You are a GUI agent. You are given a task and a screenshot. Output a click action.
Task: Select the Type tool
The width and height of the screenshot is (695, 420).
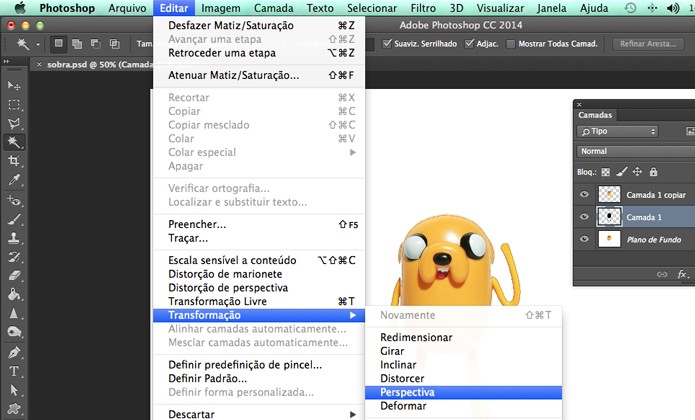14,371
